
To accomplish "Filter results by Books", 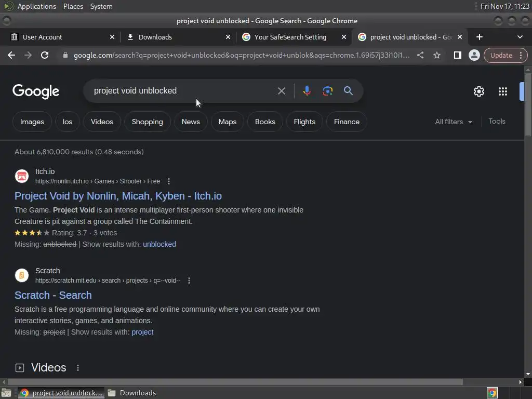I will coord(265,122).
